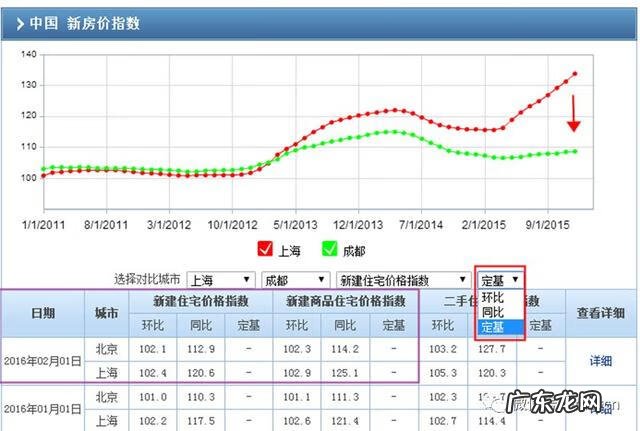Click the 新建商品住宅价格指数 table header

click(x=346, y=301)
